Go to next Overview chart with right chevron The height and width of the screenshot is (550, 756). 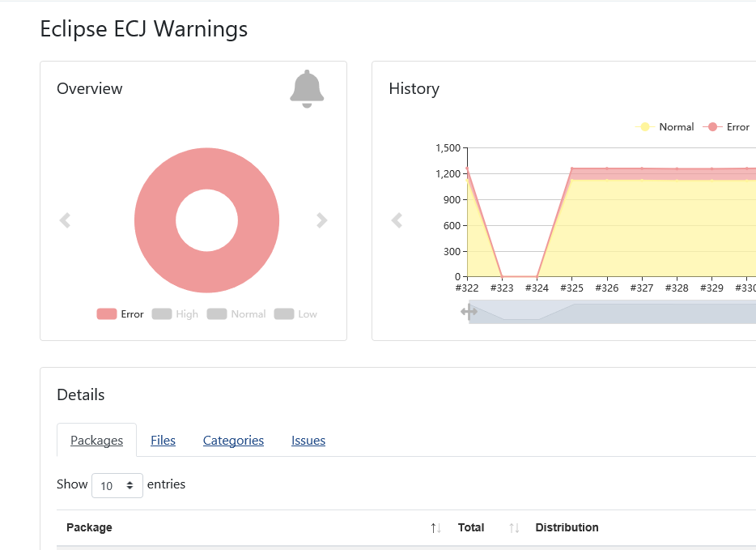[321, 220]
